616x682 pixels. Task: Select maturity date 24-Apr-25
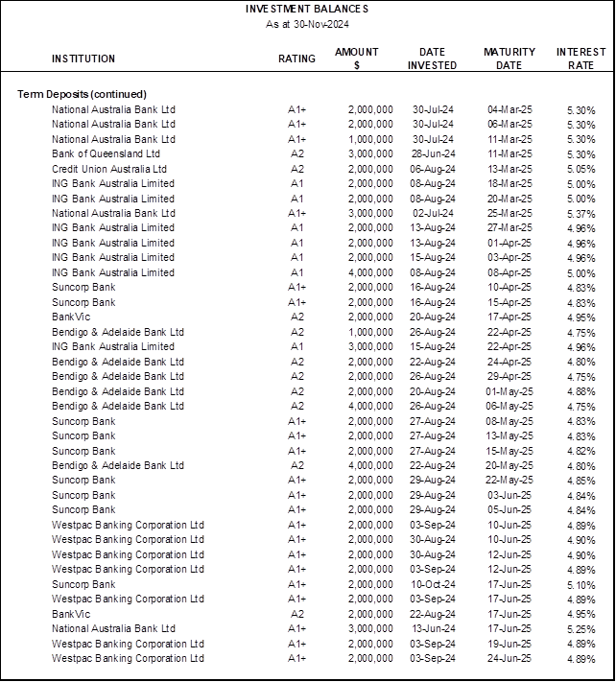(x=509, y=362)
